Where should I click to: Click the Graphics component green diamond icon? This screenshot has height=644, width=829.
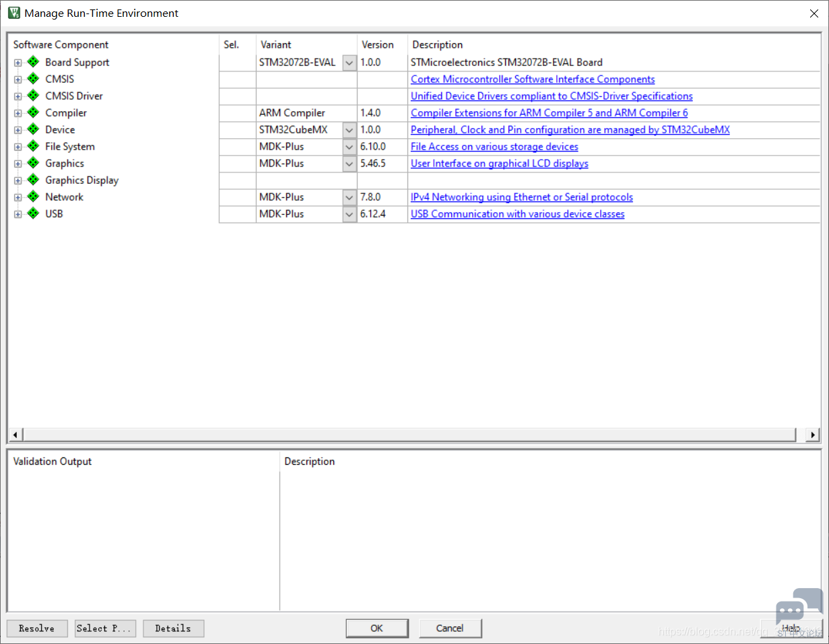coord(33,163)
